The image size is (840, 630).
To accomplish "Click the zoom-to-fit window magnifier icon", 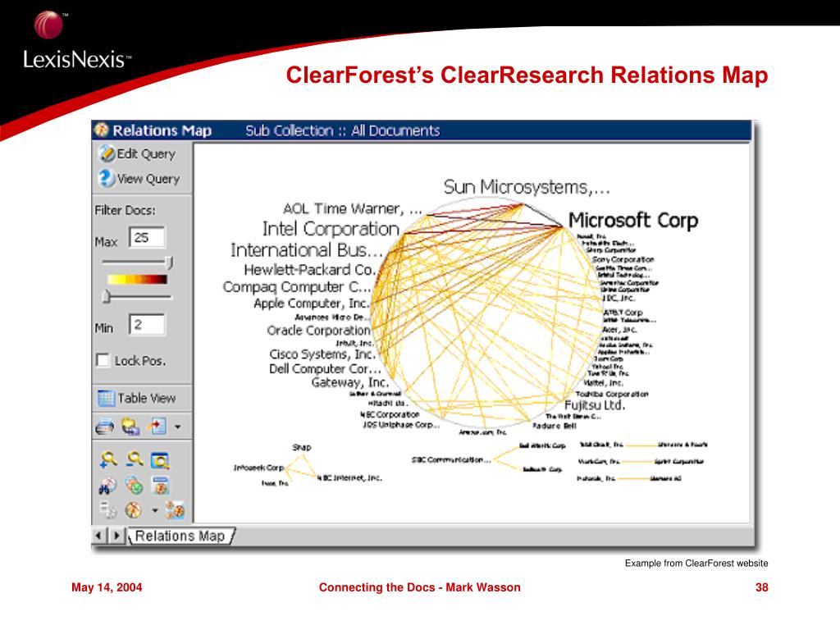I will tap(160, 460).
